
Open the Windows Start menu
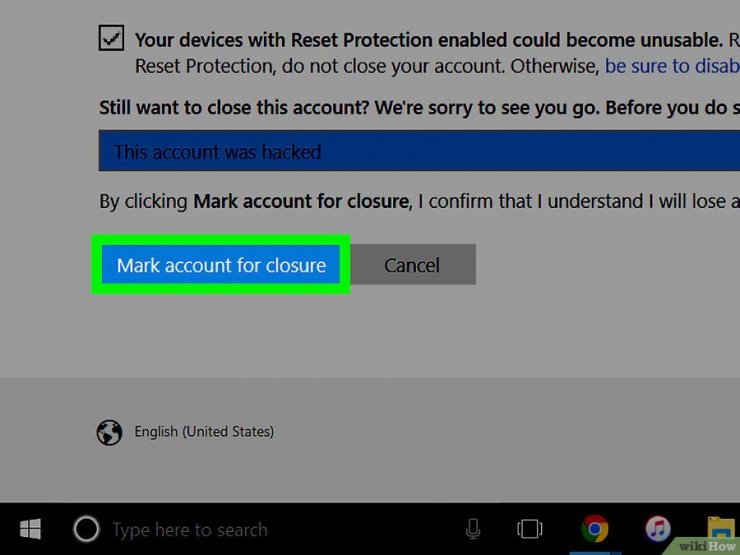point(30,529)
